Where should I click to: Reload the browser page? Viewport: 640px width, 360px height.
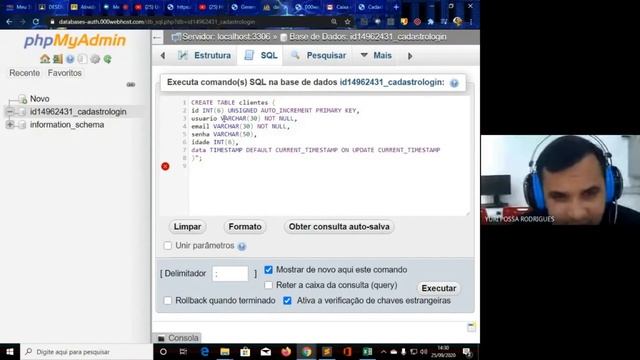36,22
